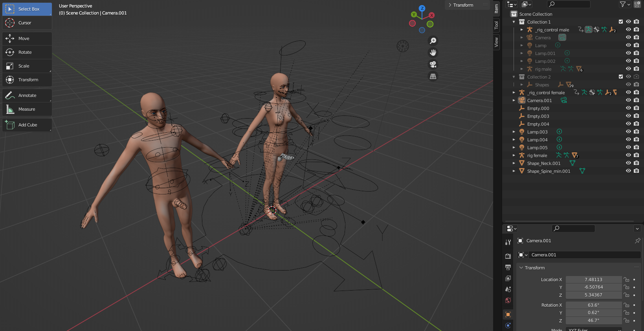
Task: Choose the Move tool
Action: [x=27, y=38]
